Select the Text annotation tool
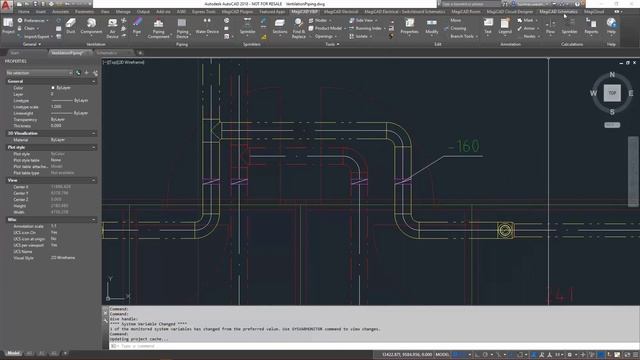Image resolution: width=640 pixels, height=360 pixels. pyautogui.click(x=488, y=26)
